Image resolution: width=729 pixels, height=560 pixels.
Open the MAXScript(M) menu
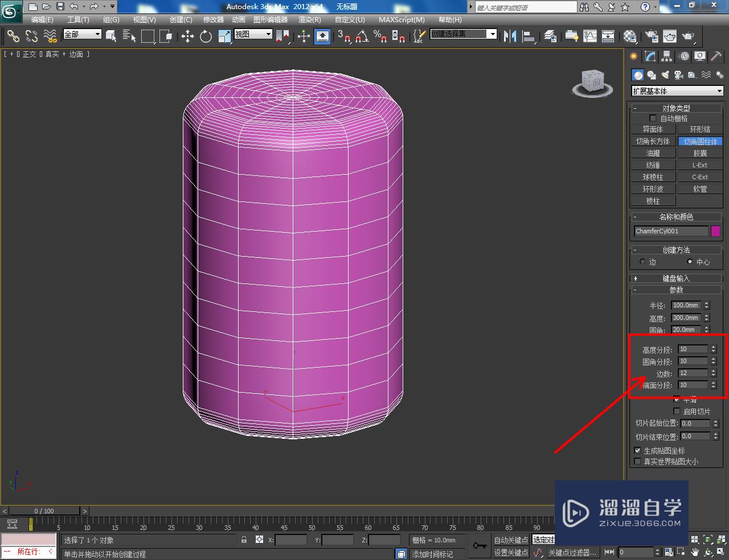402,19
